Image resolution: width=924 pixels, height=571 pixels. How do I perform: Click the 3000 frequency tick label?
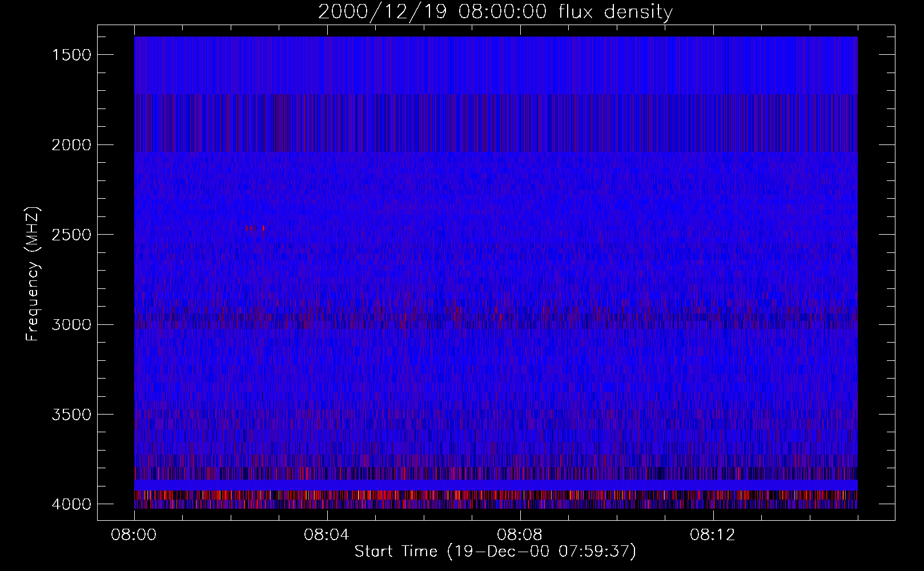(x=71, y=325)
